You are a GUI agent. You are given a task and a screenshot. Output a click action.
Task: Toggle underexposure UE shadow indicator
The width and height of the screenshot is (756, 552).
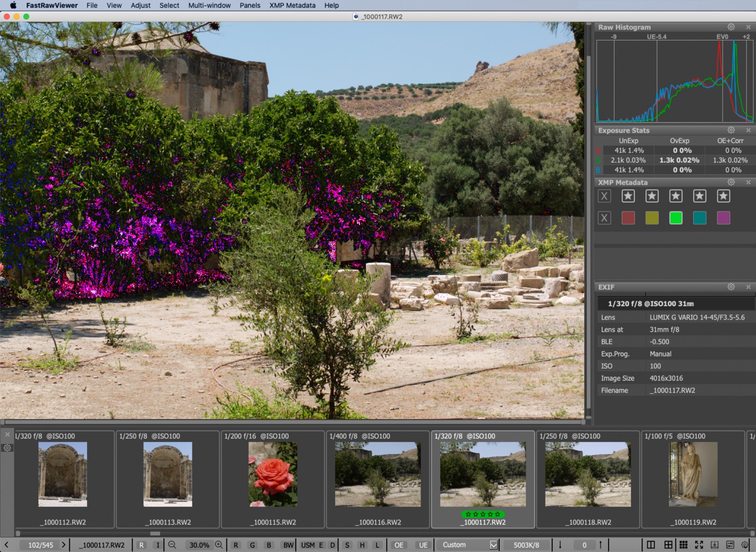pos(423,545)
